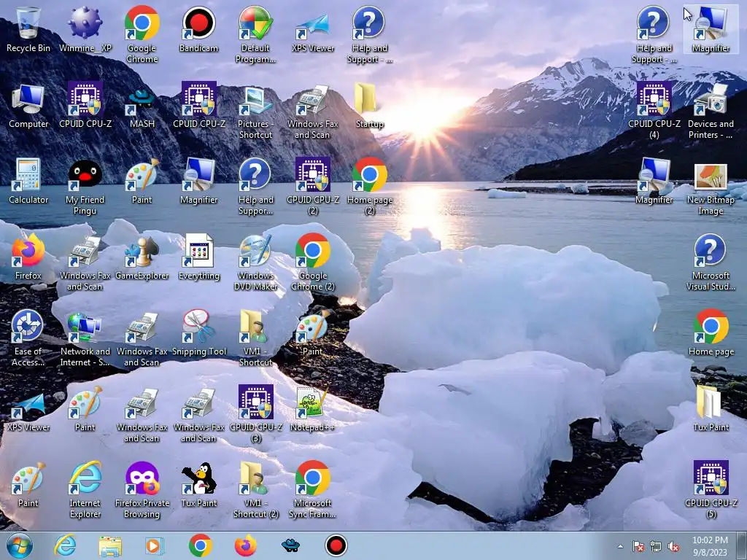Viewport: 747px width, 560px height.
Task: Launch the Firefox desktop shortcut
Action: (28, 257)
